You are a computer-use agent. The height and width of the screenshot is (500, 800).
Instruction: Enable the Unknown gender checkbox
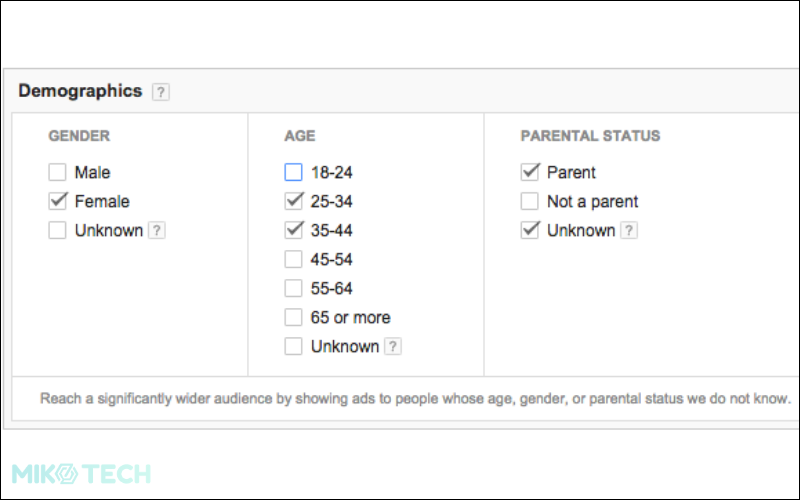pyautogui.click(x=57, y=230)
